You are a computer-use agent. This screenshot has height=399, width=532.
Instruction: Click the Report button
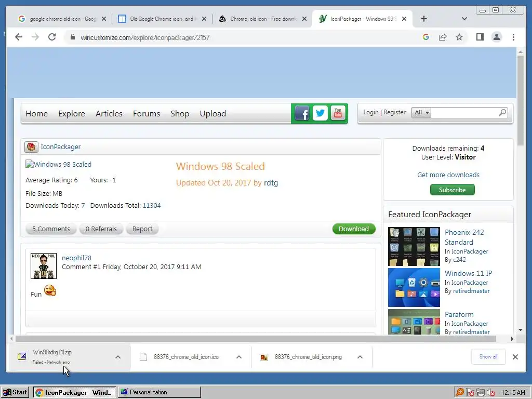click(x=142, y=229)
